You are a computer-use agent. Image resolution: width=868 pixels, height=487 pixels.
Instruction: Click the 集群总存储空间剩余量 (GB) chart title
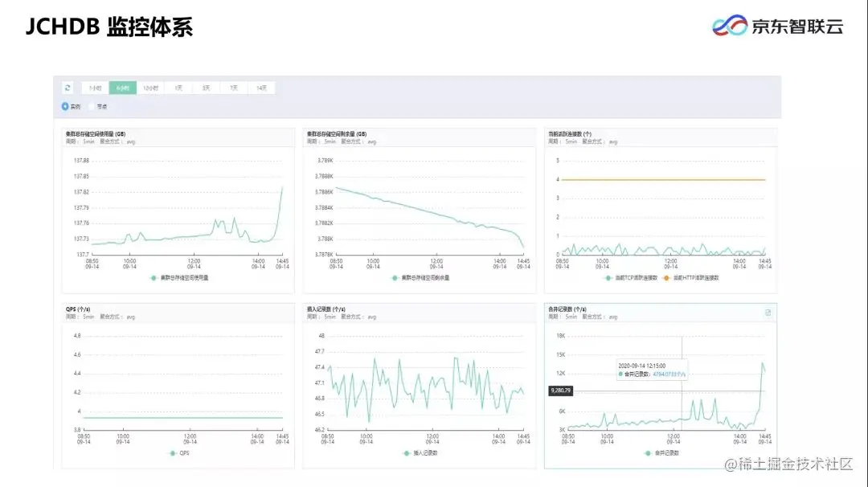[x=337, y=134]
